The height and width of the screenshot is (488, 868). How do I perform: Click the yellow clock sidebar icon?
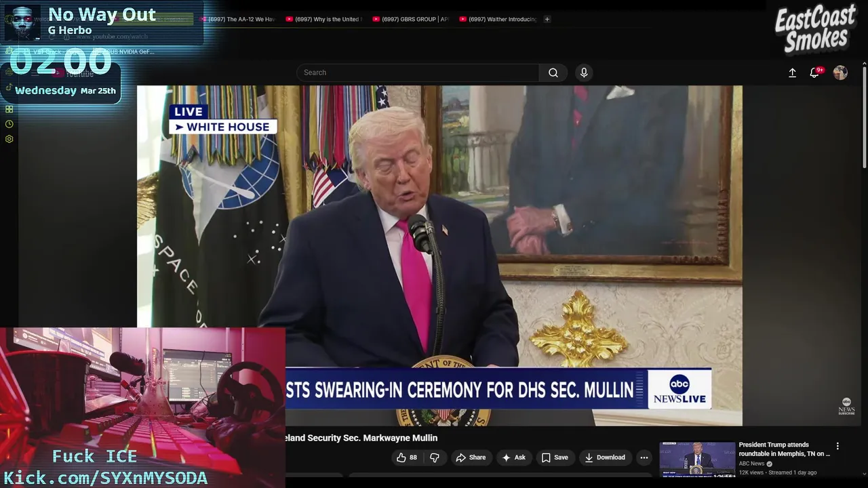[9, 124]
